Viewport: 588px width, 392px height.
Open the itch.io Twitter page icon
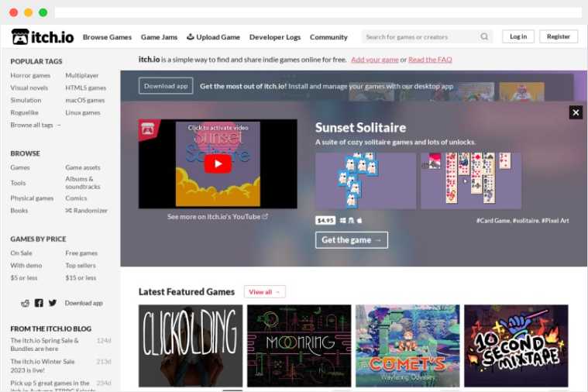pos(52,303)
